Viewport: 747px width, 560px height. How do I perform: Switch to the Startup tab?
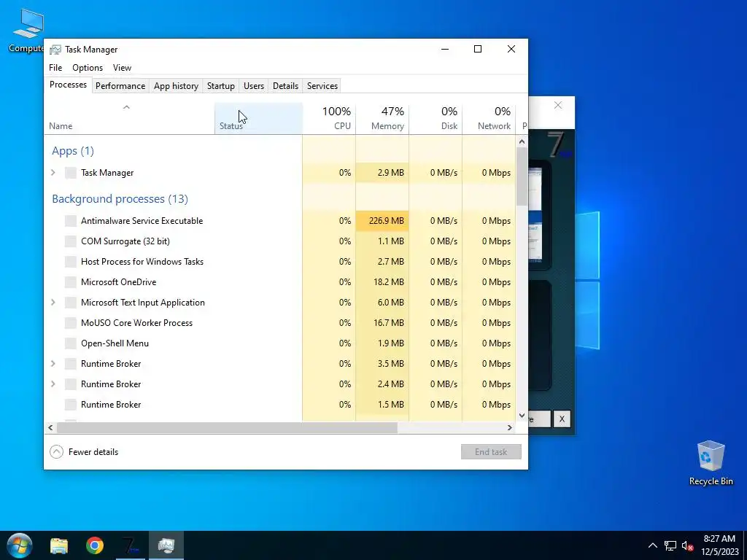(x=220, y=86)
